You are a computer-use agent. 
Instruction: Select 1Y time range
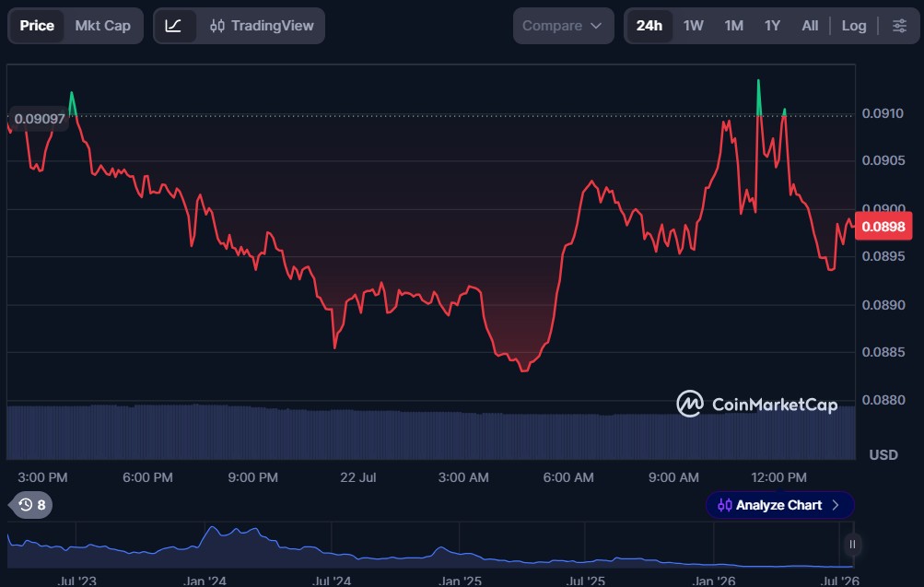772,26
